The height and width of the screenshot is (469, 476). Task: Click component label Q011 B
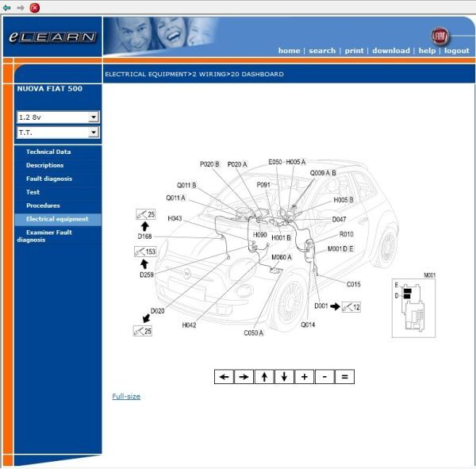coord(186,185)
